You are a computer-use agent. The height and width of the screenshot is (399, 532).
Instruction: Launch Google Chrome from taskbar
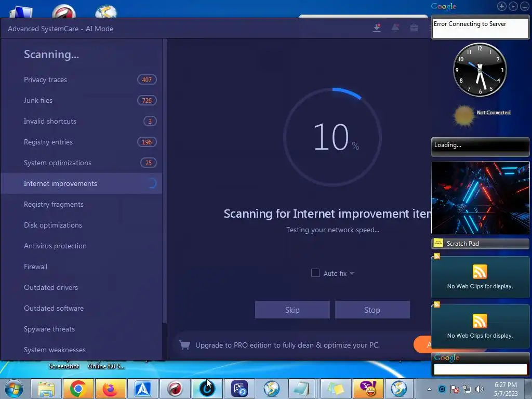(78, 389)
